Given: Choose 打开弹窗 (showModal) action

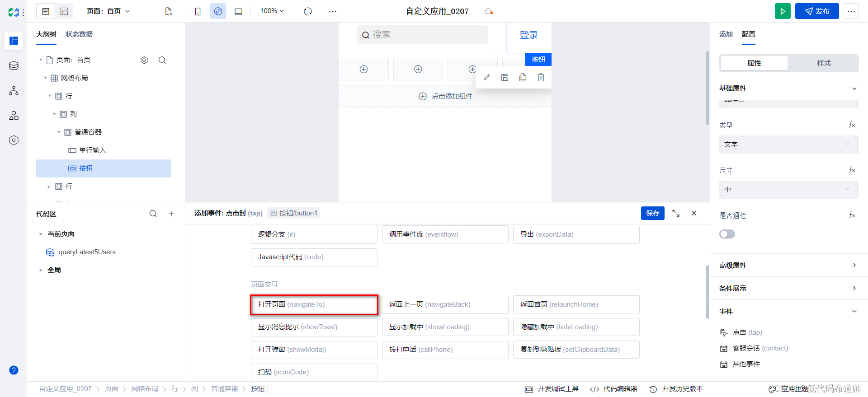Looking at the screenshot, I should point(314,350).
